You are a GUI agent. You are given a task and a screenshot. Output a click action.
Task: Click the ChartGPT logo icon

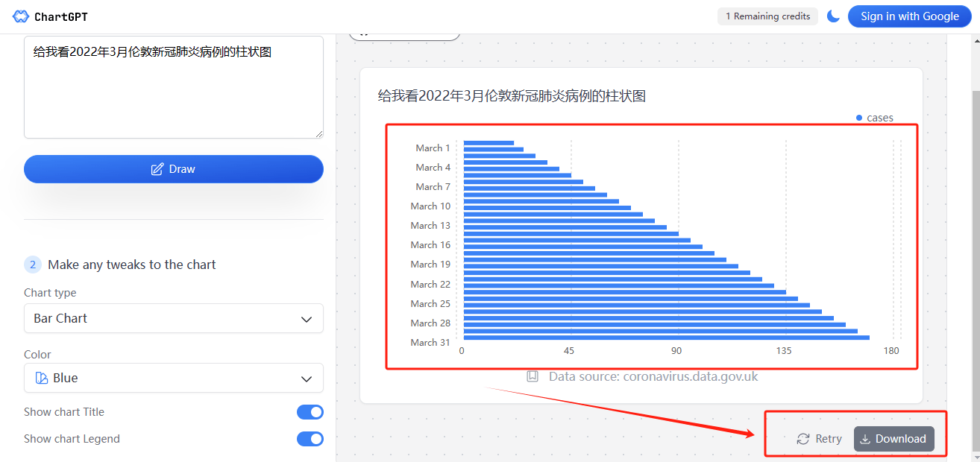click(x=21, y=16)
